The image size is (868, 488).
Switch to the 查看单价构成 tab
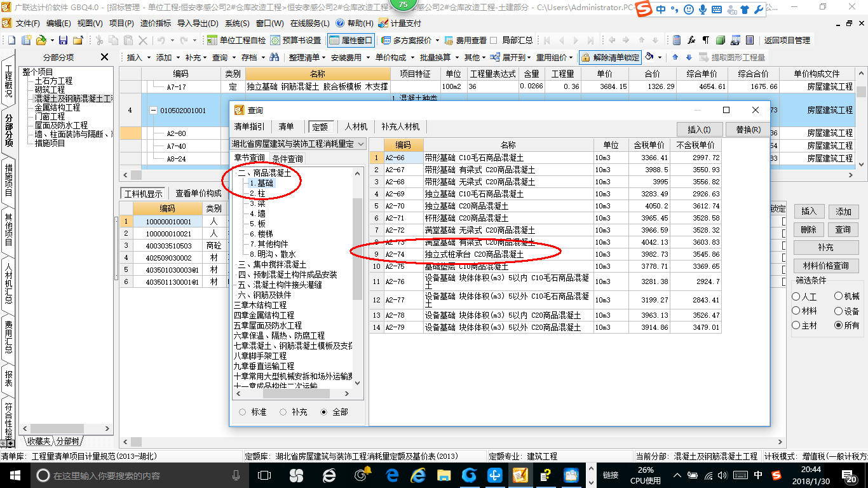click(198, 193)
